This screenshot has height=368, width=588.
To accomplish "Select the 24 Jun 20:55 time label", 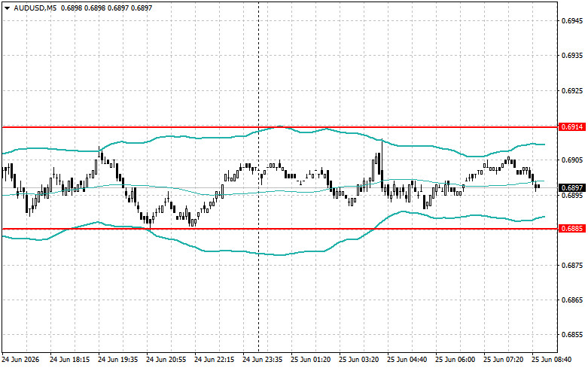I will point(166,360).
